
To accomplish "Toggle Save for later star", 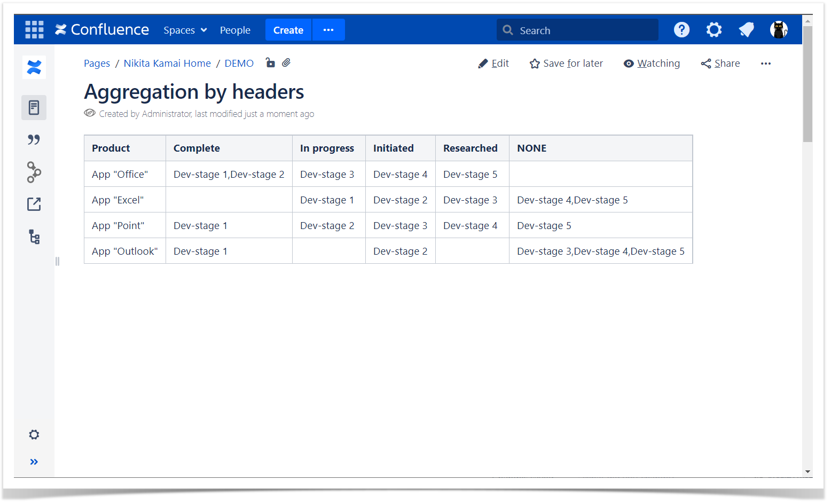I will (566, 64).
